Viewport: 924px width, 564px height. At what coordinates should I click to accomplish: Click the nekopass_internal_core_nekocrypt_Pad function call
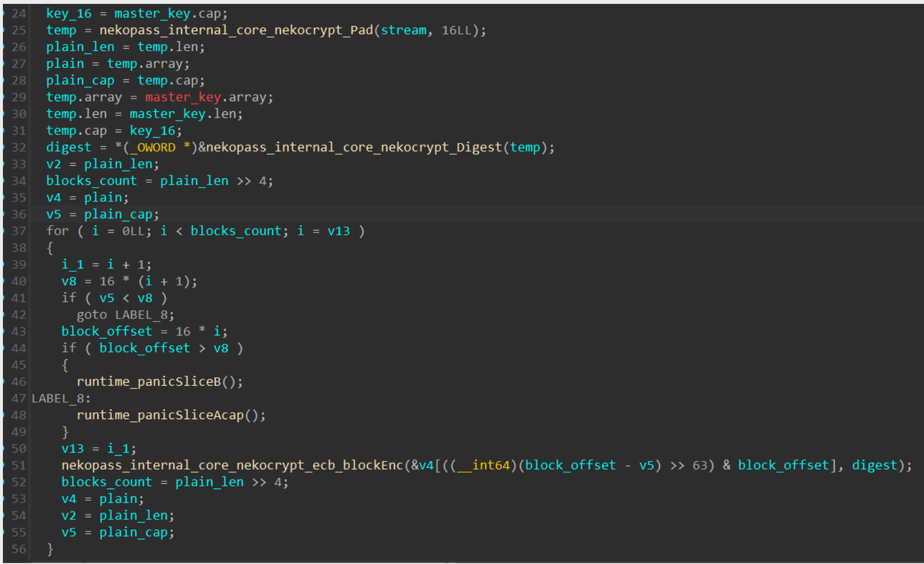236,30
